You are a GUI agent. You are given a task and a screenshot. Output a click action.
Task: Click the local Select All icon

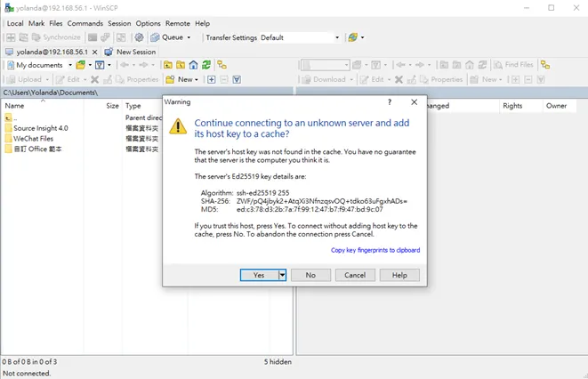[237, 79]
